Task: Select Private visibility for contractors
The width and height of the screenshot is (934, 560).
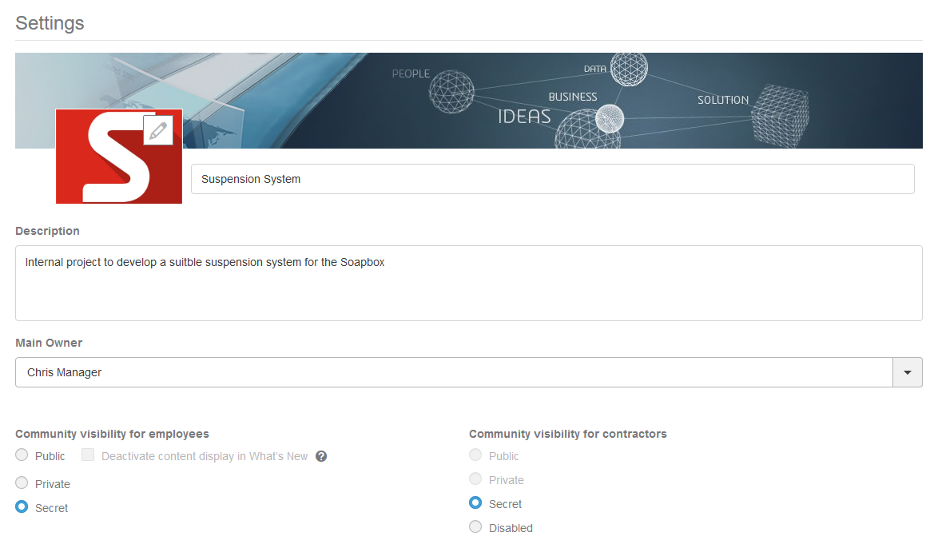Action: tap(475, 479)
